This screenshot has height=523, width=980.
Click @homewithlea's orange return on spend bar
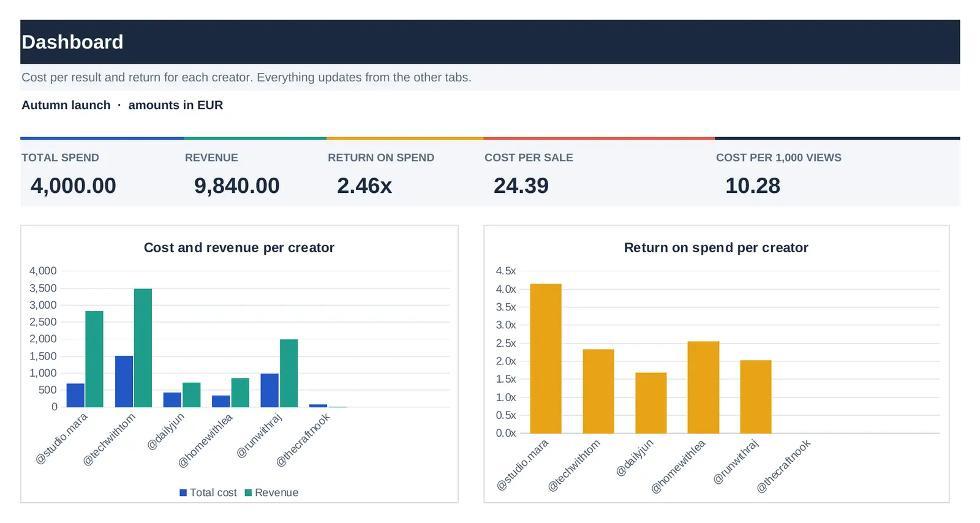click(703, 388)
